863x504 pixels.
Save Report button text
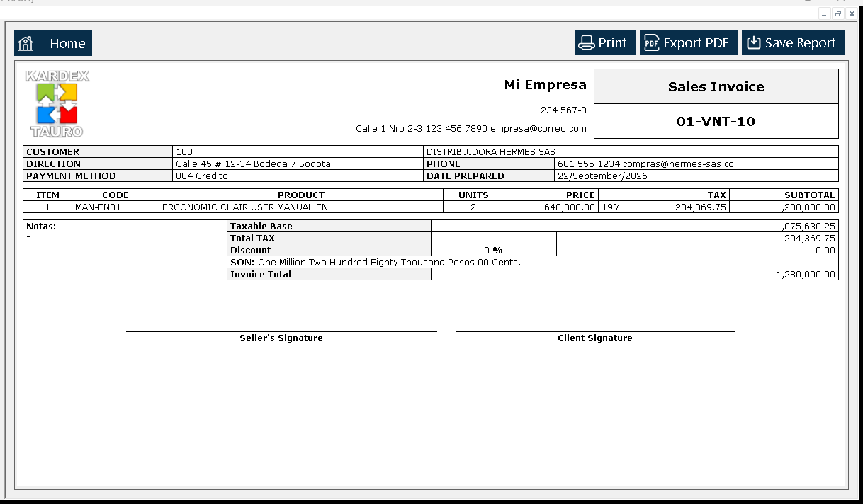click(x=800, y=43)
